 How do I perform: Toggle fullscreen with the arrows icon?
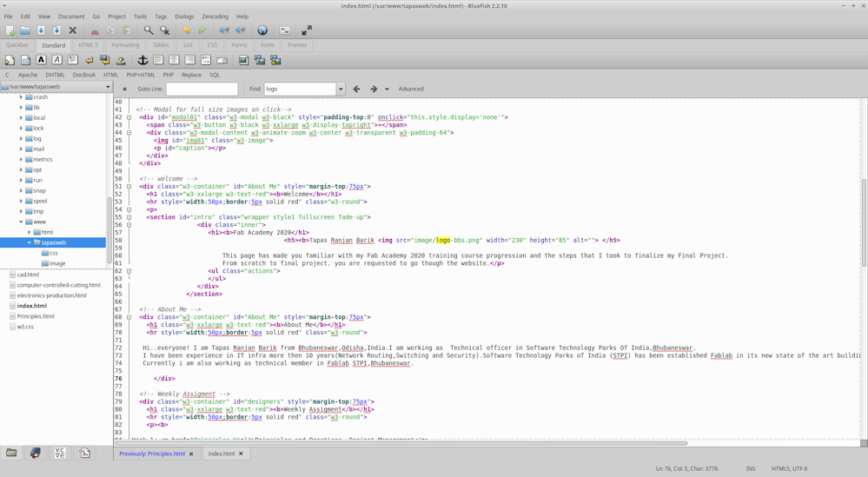tap(307, 30)
